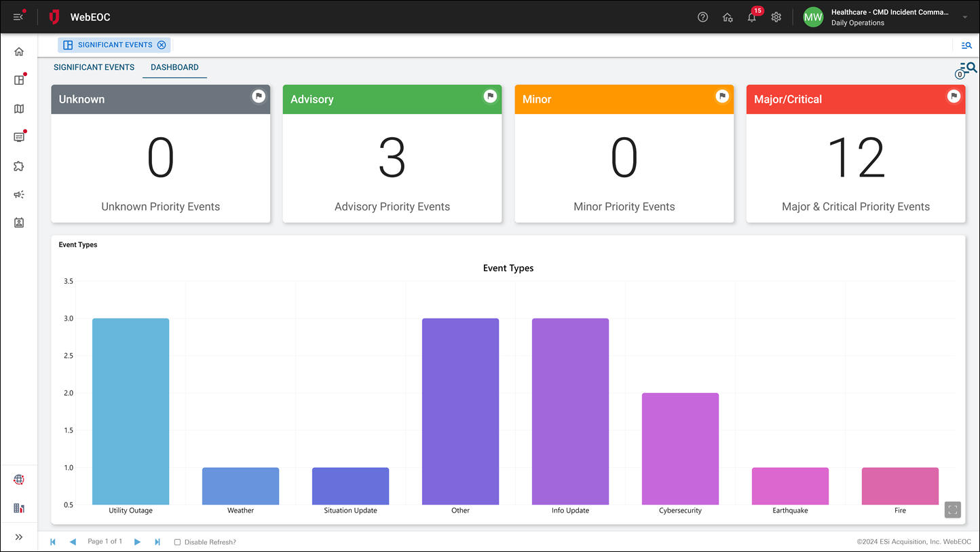
Task: Open the Boards icon with notification dot
Action: (x=19, y=79)
